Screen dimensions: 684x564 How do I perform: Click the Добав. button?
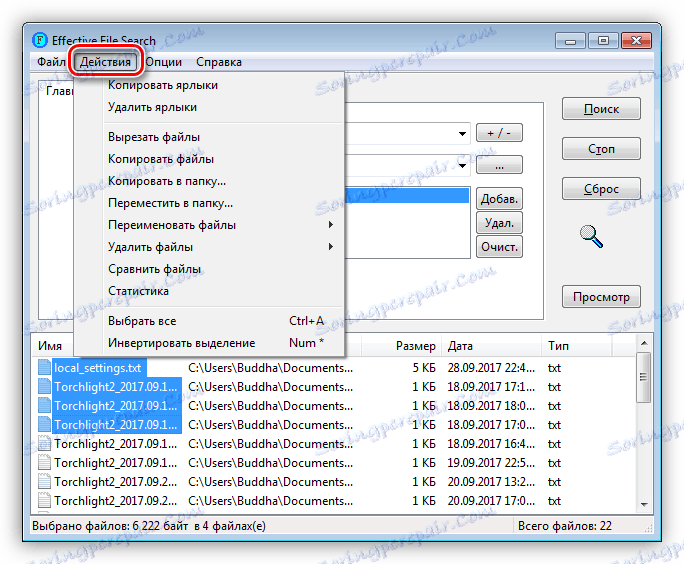[499, 199]
